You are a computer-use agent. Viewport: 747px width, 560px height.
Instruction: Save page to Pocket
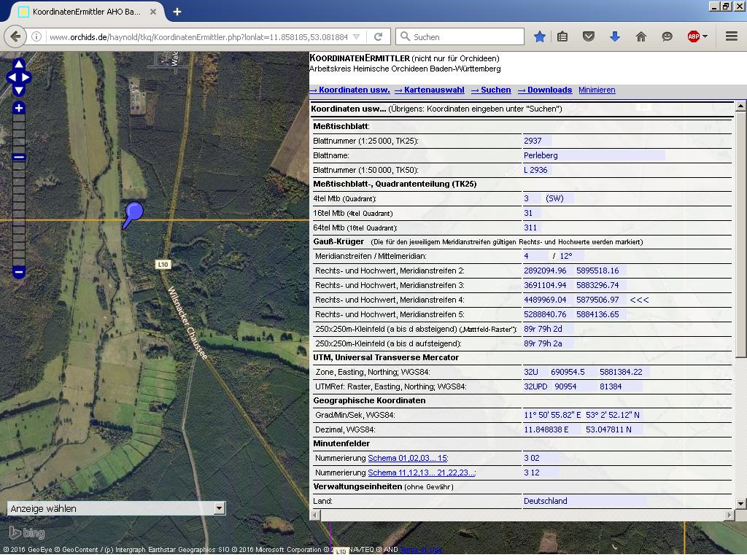click(x=589, y=36)
